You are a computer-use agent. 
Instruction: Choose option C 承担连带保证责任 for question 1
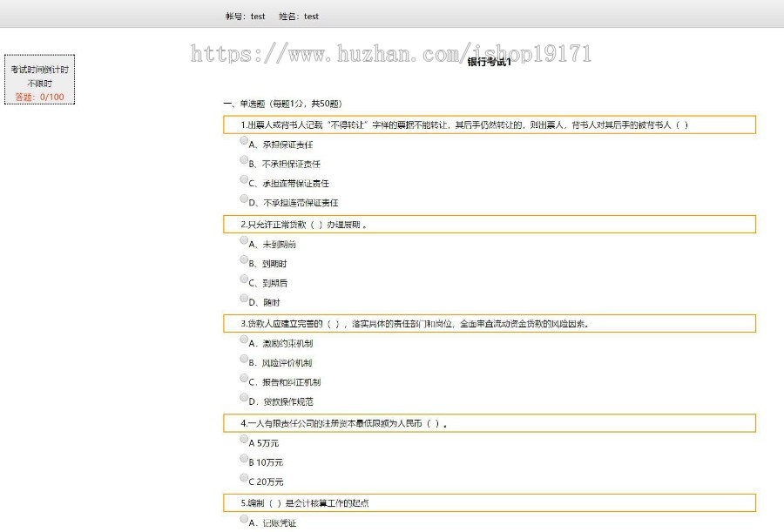243,180
